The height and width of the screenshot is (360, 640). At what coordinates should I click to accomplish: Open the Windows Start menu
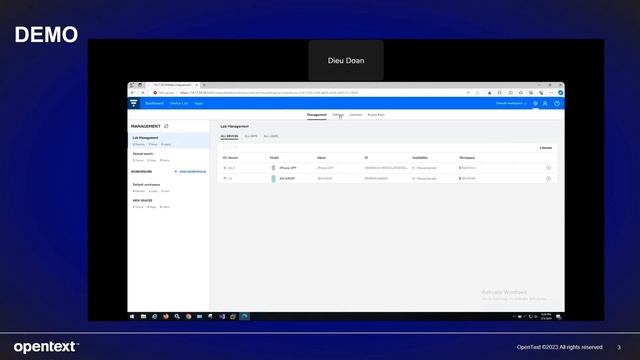pyautogui.click(x=132, y=316)
